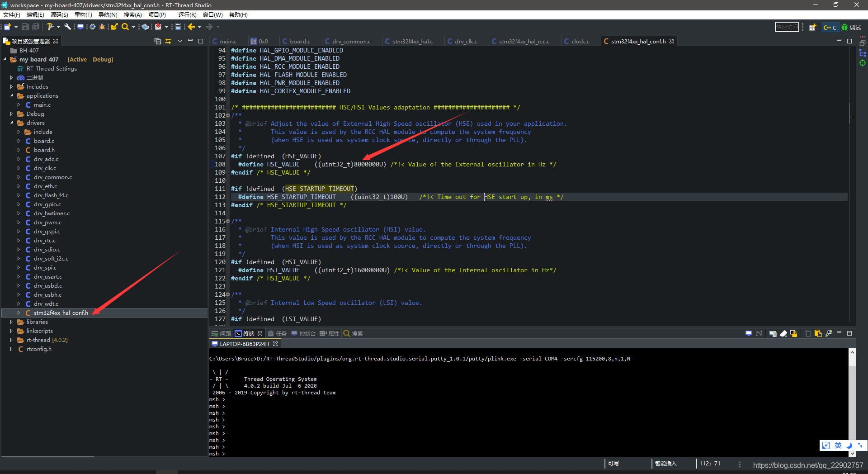Close the stm32f4xx_hal_conf.h editor tab
868x474 pixels.
672,41
